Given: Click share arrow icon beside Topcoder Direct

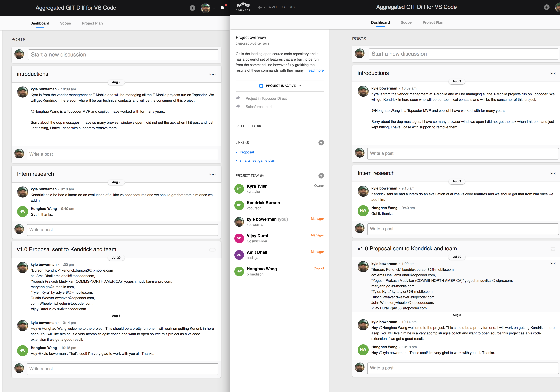Looking at the screenshot, I should [x=238, y=98].
